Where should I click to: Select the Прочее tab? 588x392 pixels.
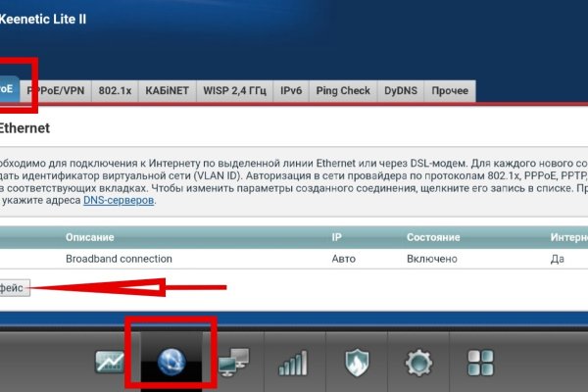coord(451,91)
